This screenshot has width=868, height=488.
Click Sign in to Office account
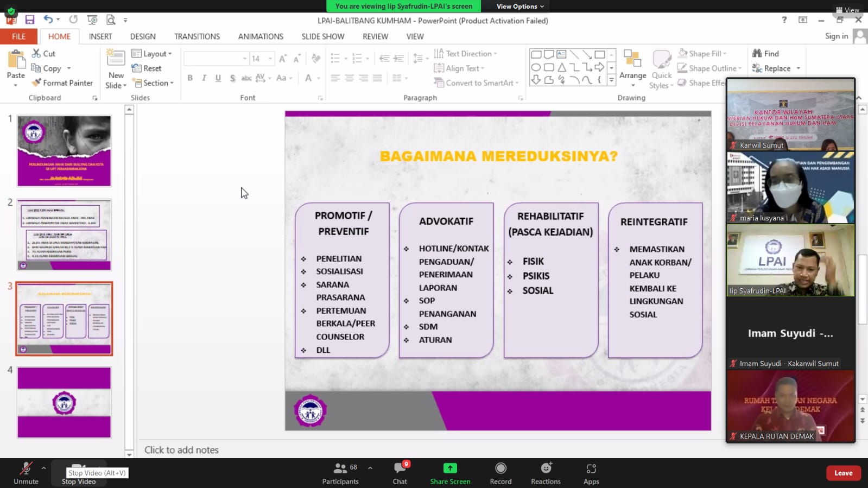(x=836, y=36)
